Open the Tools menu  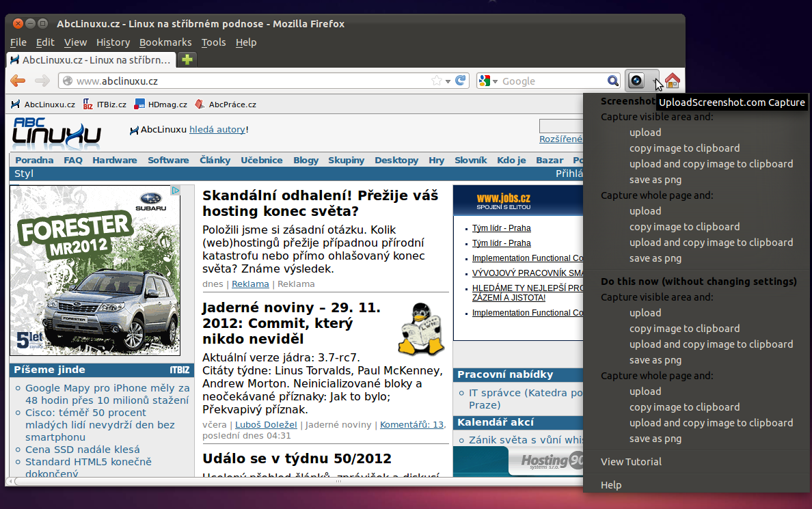point(213,42)
